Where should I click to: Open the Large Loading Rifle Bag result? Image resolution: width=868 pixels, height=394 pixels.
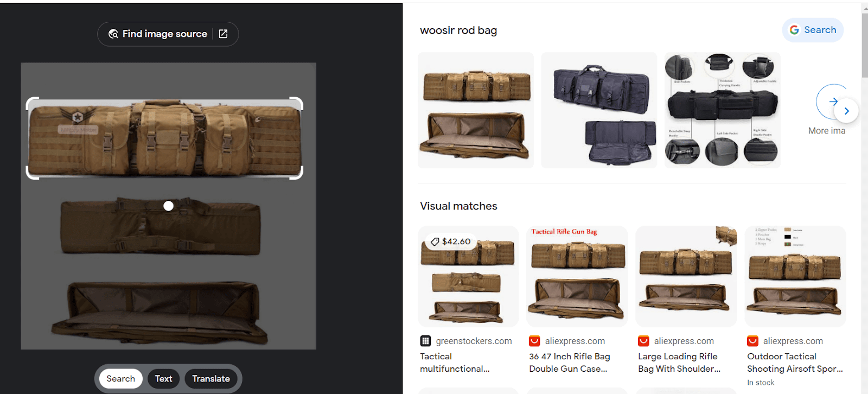click(679, 363)
